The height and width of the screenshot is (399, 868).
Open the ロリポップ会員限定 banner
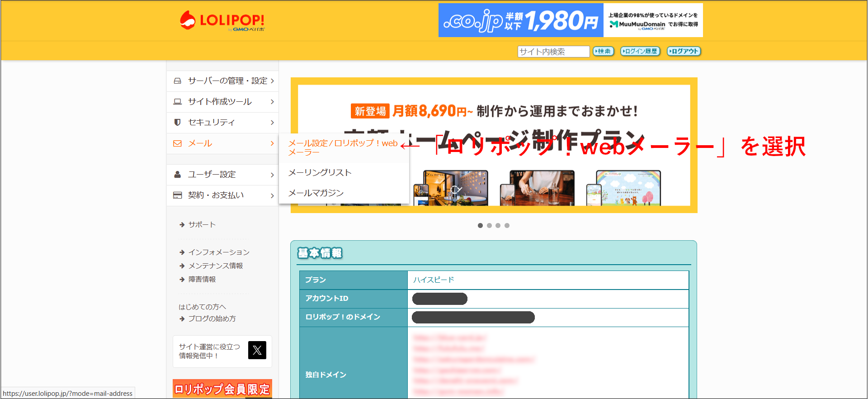[x=222, y=389]
